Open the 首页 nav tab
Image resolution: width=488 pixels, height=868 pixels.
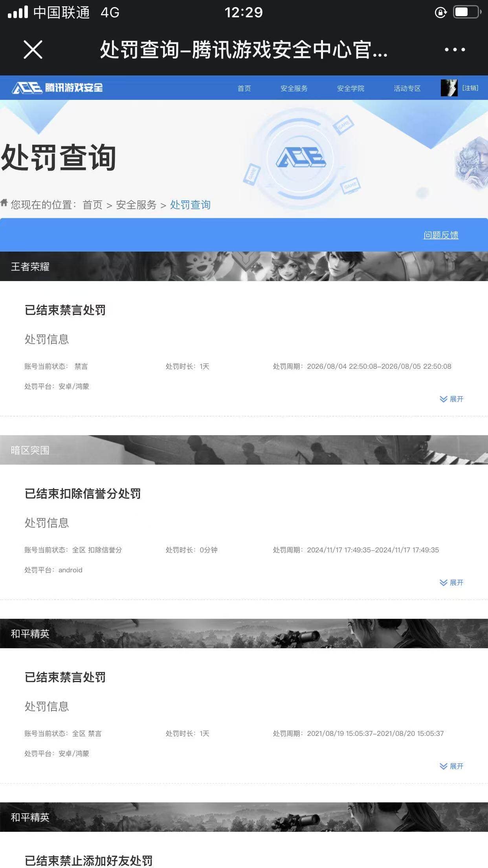(x=244, y=88)
